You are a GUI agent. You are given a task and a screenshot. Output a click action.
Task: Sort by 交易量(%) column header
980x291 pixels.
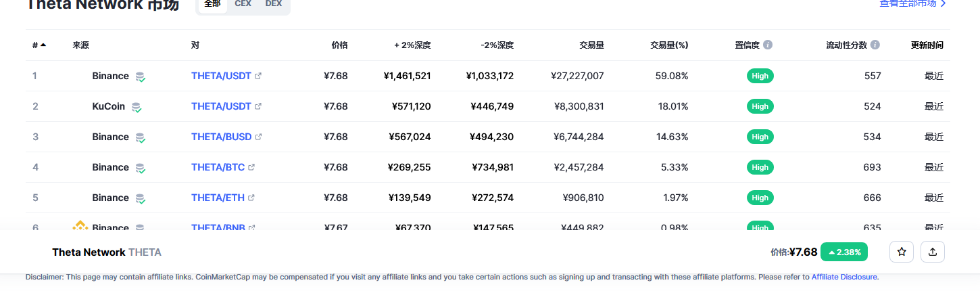(669, 45)
